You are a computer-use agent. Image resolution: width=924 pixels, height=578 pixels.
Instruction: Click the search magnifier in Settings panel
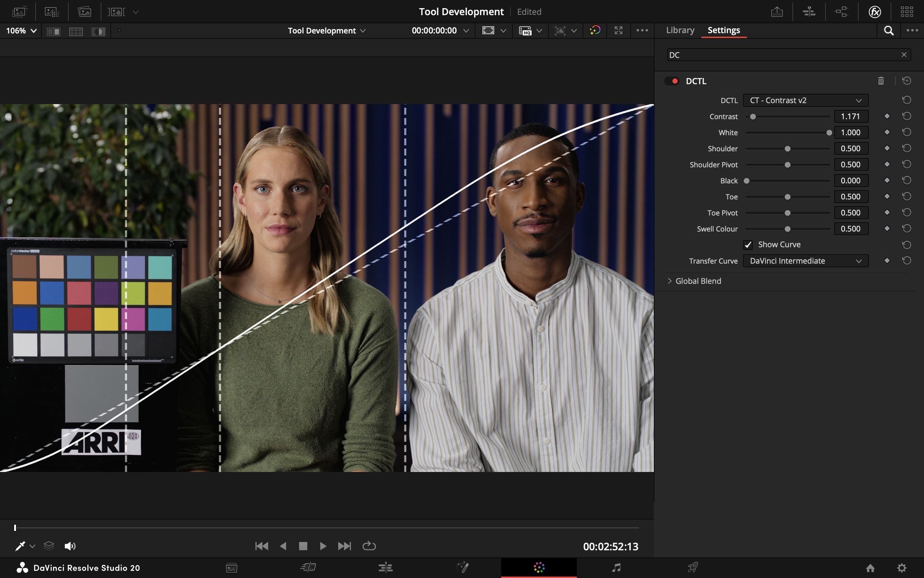pyautogui.click(x=889, y=31)
